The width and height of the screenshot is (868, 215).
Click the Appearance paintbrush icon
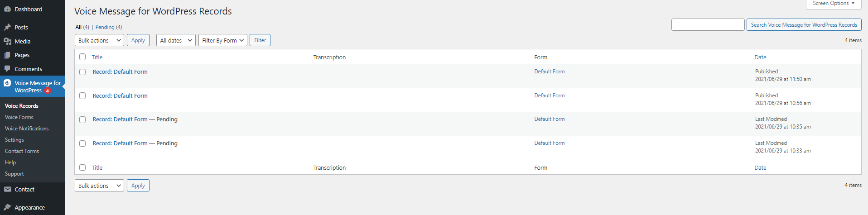pos(7,207)
